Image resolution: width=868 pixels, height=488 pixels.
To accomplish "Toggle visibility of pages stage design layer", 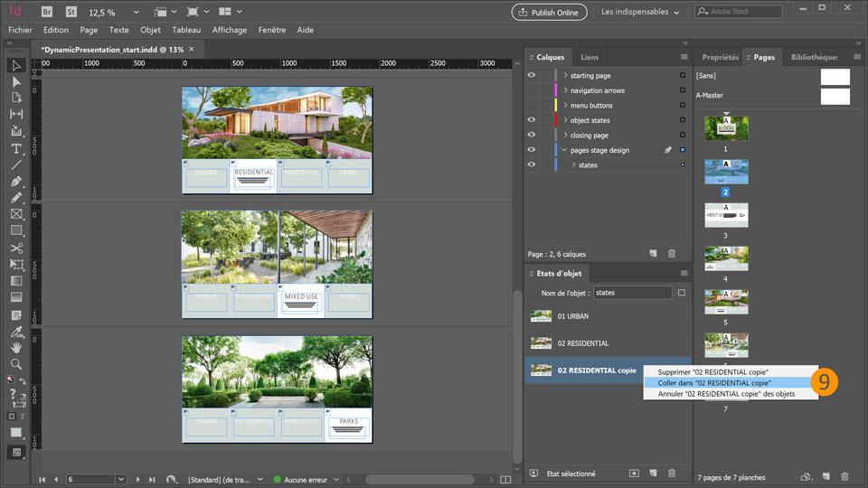I will point(532,150).
